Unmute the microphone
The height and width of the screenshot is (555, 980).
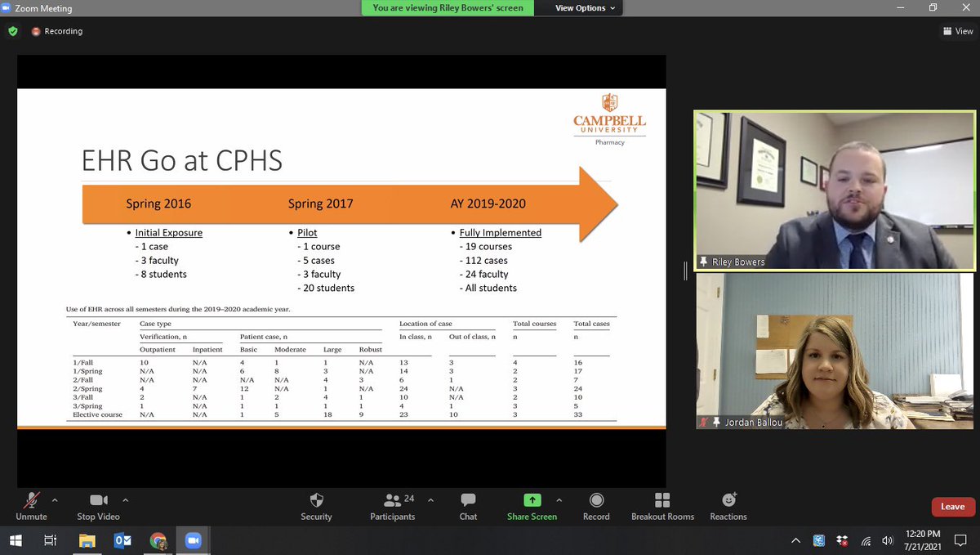click(31, 507)
